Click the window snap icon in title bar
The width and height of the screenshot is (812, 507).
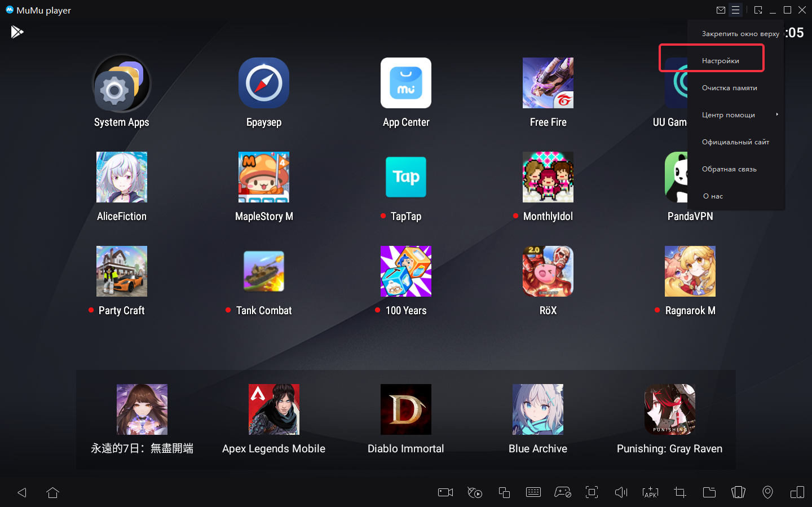pos(758,10)
